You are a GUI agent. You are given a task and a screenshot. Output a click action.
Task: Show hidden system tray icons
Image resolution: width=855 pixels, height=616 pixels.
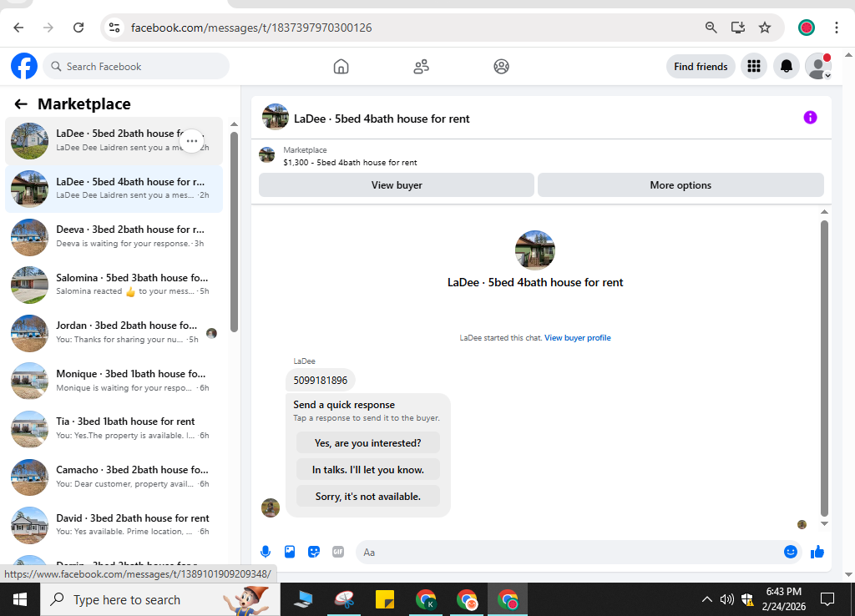coord(706,599)
